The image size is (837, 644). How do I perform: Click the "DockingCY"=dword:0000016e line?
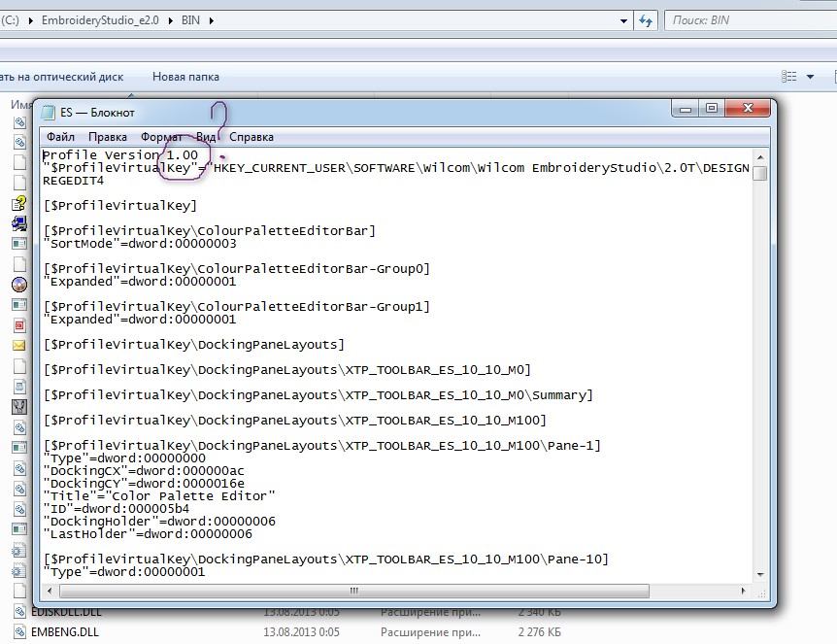pos(144,484)
